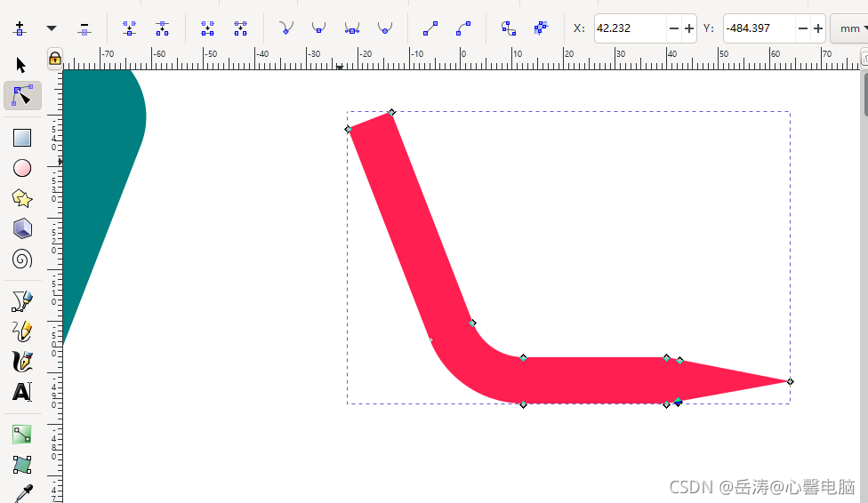Delete segment between two nodes
Screen dimensions: 868x503
tap(240, 28)
